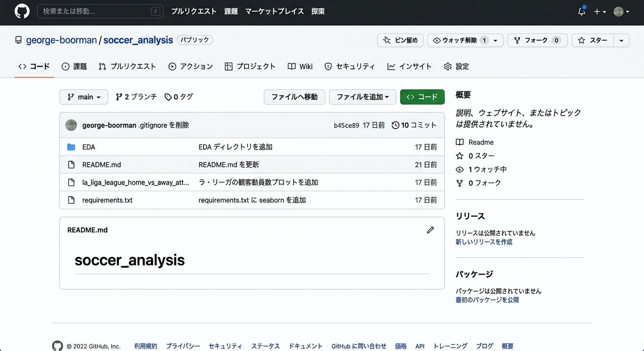Viewport: 644px width, 351px height.
Task: Switch to the コード tab
Action: click(34, 66)
